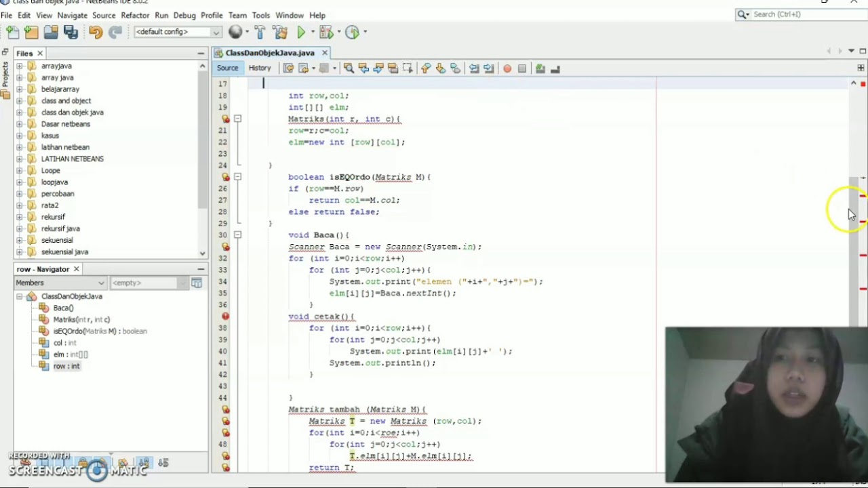Viewport: 868px width, 488px height.
Task: Undo the last edit via toolbar
Action: 96,32
